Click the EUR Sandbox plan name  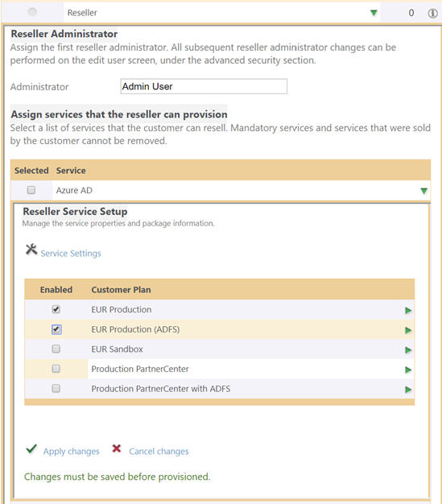(x=117, y=349)
